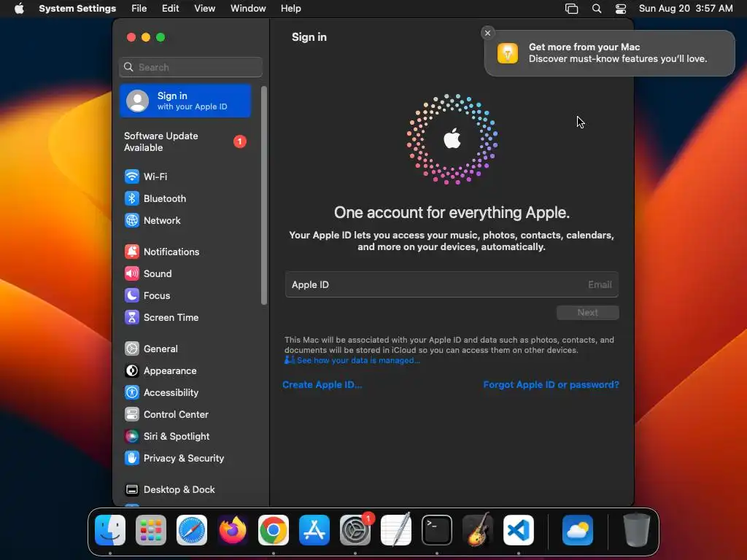Minimize the System Settings window
Screen dimensions: 747x560
click(x=146, y=37)
